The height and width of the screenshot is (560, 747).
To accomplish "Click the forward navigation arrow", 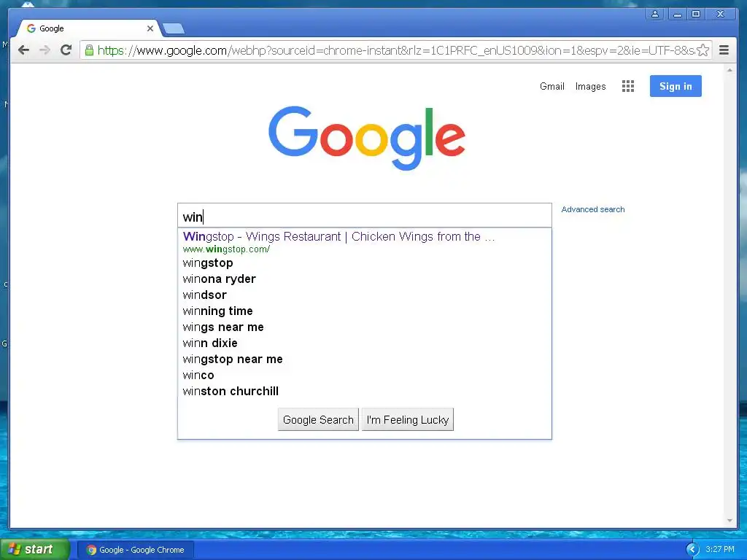I will pos(44,50).
